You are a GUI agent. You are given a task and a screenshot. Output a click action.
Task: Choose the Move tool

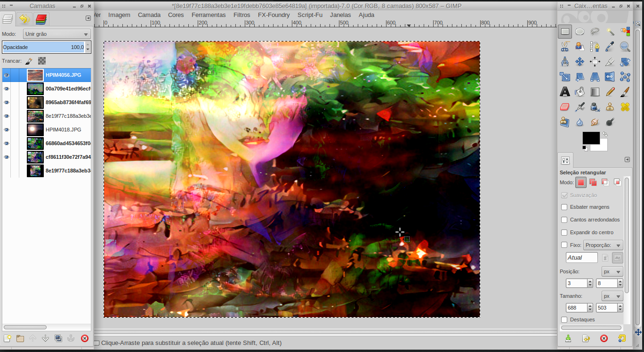click(580, 62)
